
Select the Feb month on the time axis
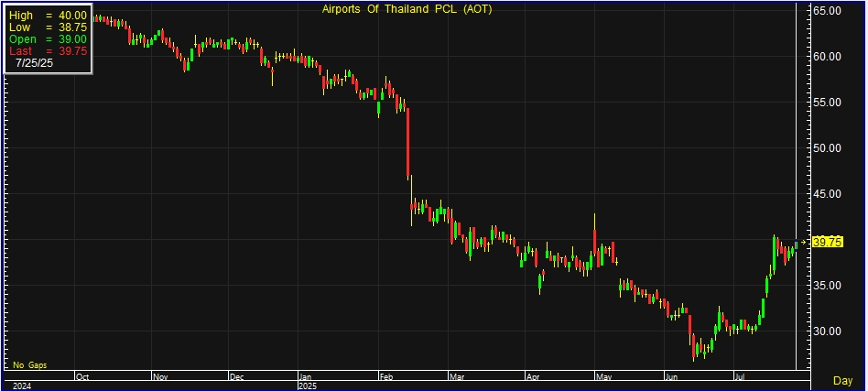384,376
